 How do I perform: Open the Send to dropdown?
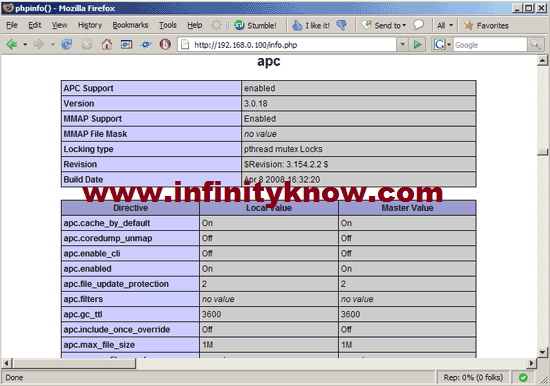384,25
